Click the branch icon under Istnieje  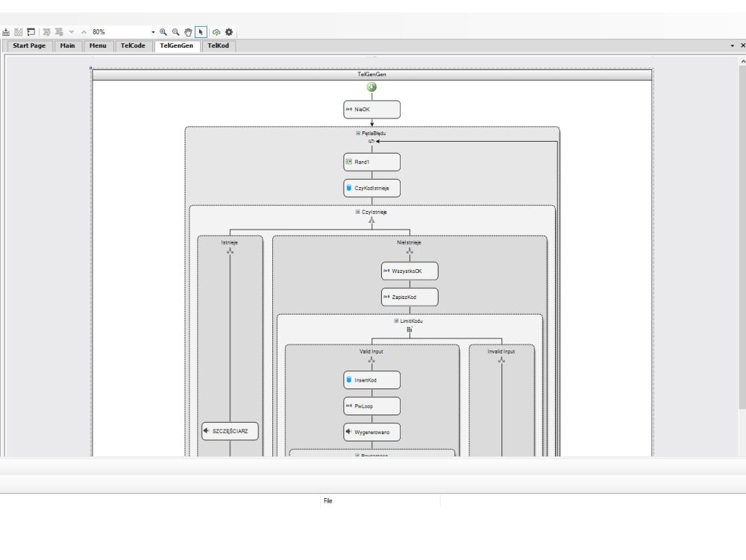tap(231, 251)
